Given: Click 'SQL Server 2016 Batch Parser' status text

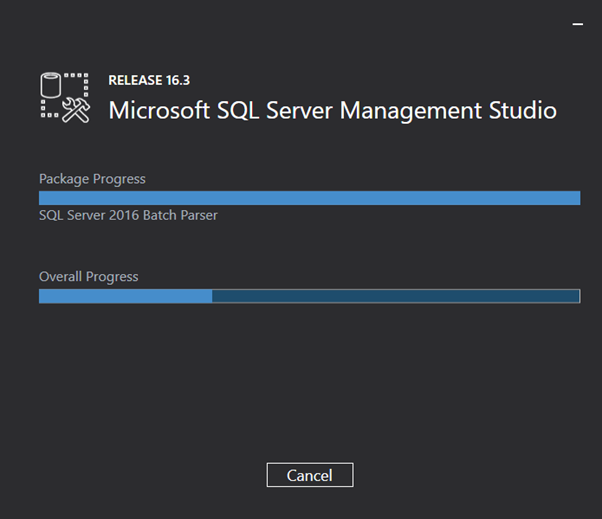Looking at the screenshot, I should pyautogui.click(x=128, y=215).
